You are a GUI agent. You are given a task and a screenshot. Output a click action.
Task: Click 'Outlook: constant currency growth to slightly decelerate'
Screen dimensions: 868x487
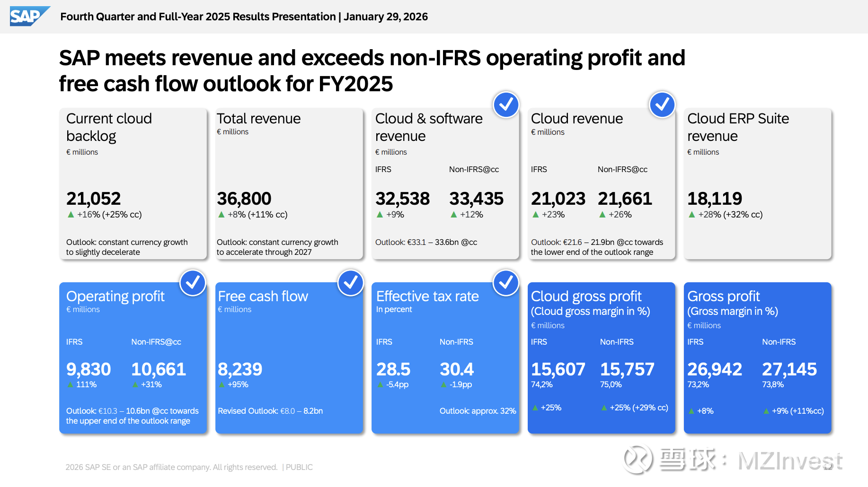tap(127, 247)
